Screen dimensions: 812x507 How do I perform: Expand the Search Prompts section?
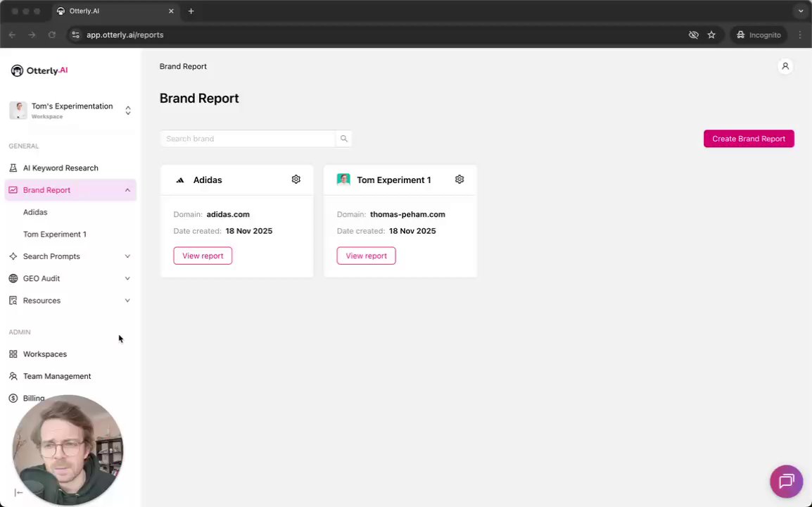127,256
